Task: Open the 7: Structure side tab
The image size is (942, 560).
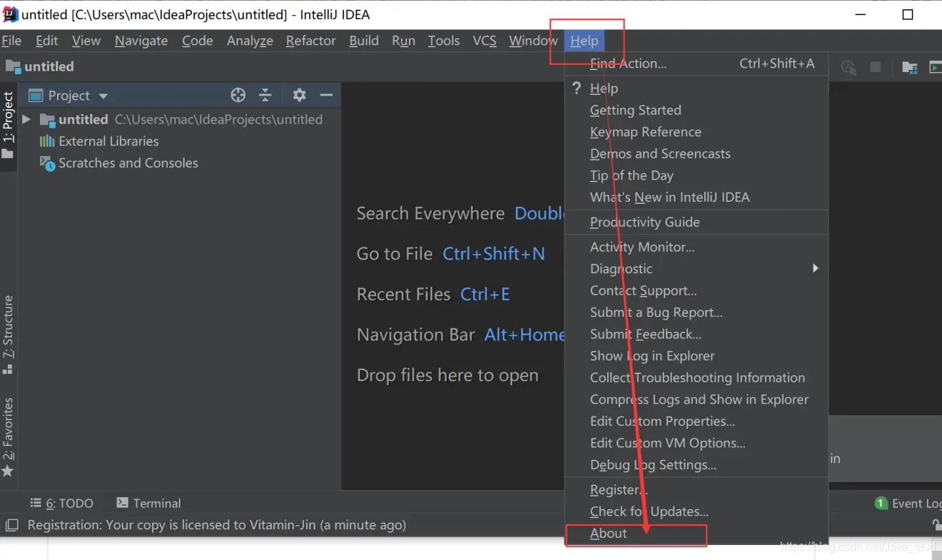Action: pyautogui.click(x=9, y=335)
